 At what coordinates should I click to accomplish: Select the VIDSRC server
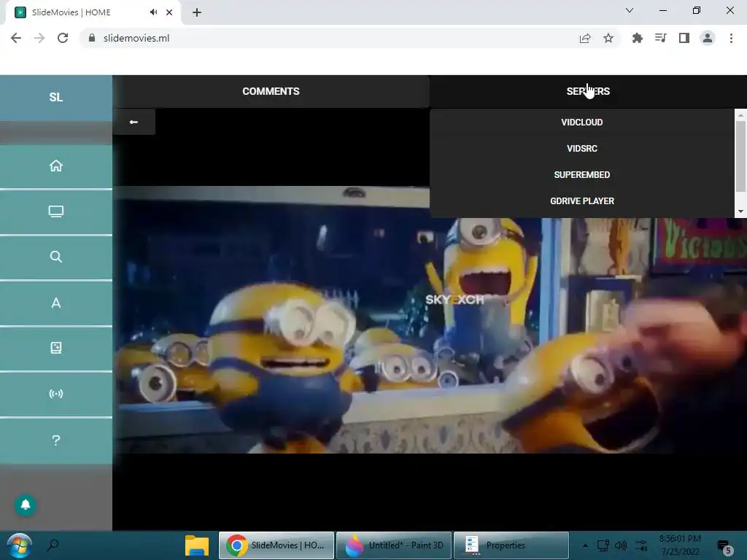(581, 149)
